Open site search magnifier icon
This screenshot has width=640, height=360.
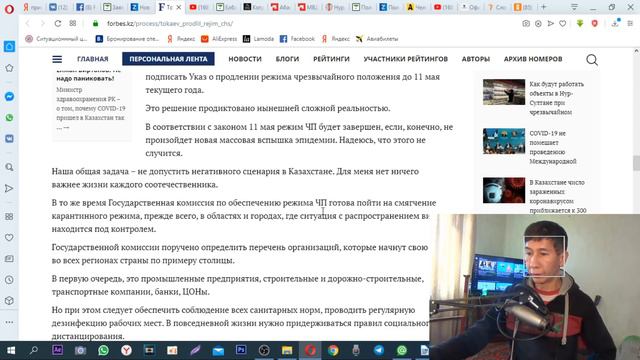click(x=592, y=60)
